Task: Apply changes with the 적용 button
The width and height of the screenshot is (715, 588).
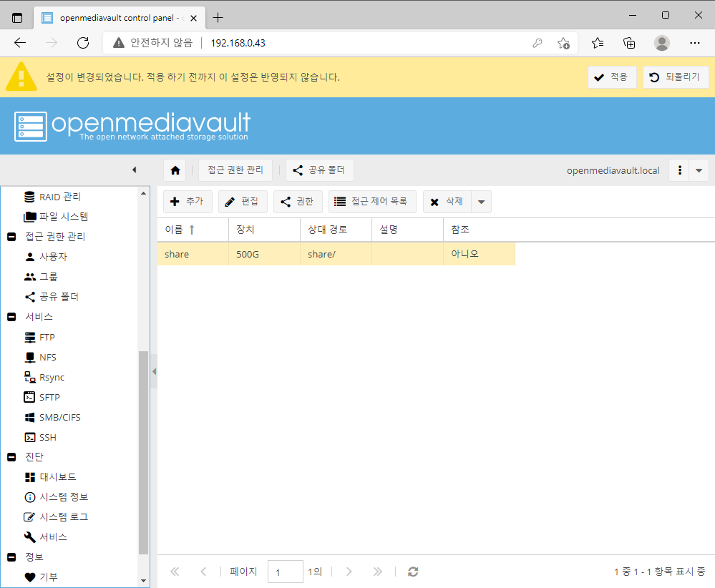Action: point(612,77)
